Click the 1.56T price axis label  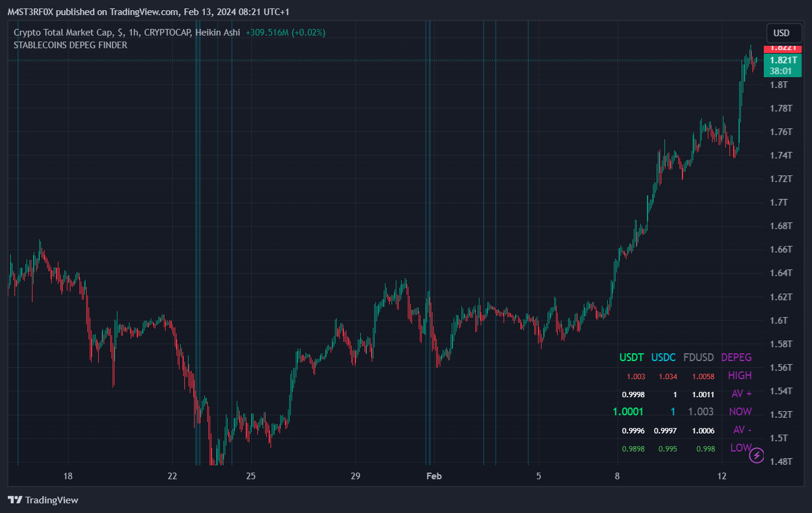(781, 367)
